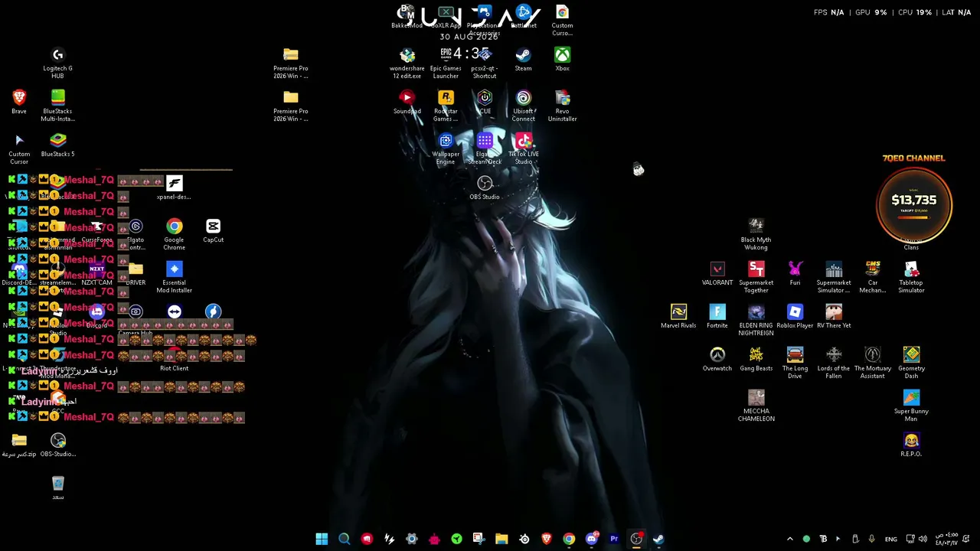Select the Rockstar Games Launcher icon

[x=446, y=106]
